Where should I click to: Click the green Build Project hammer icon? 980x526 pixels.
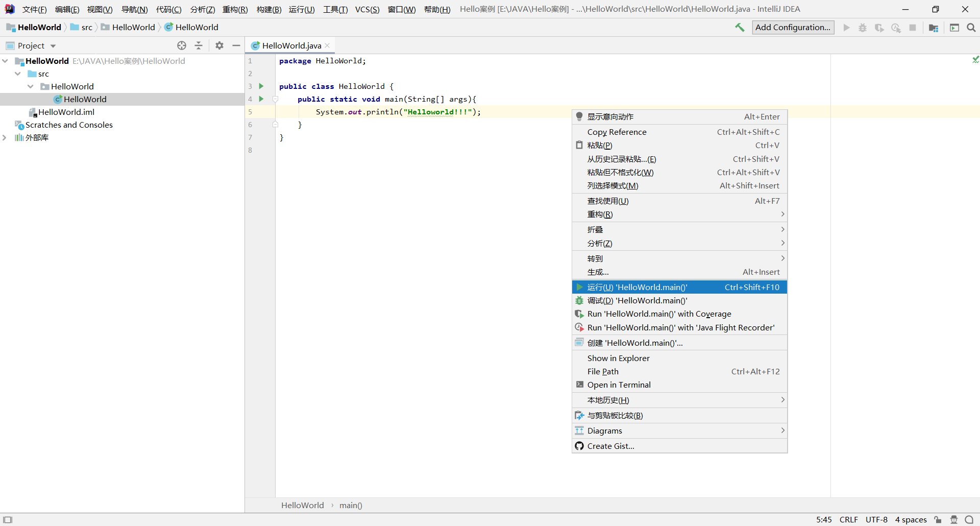[x=740, y=28]
